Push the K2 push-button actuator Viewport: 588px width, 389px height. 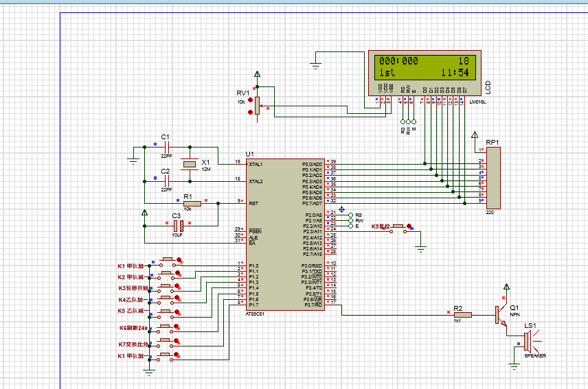pos(166,273)
